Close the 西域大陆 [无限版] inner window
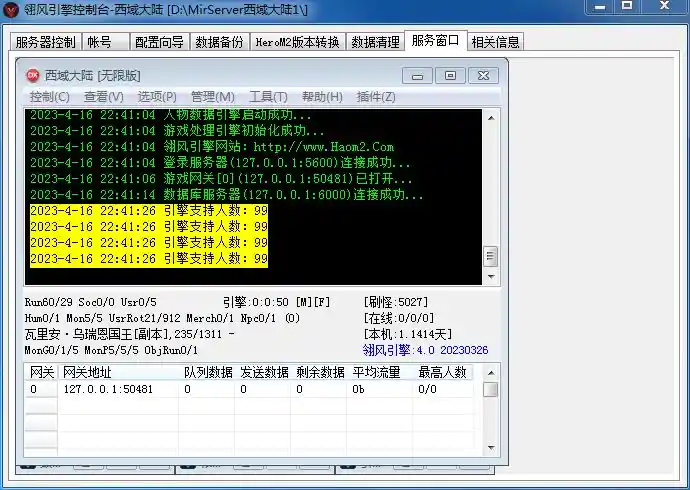The height and width of the screenshot is (490, 690). click(483, 76)
